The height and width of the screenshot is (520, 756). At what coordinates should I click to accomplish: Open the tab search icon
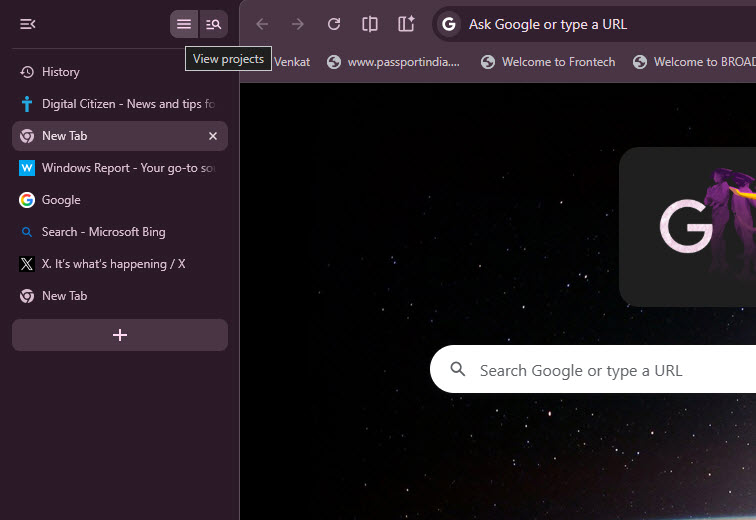213,24
